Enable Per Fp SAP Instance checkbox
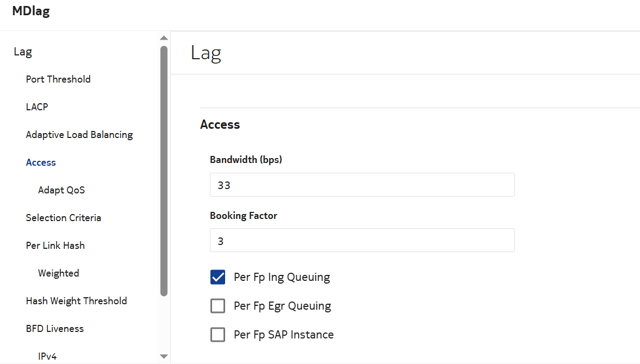Image resolution: width=640 pixels, height=364 pixels. (x=218, y=335)
